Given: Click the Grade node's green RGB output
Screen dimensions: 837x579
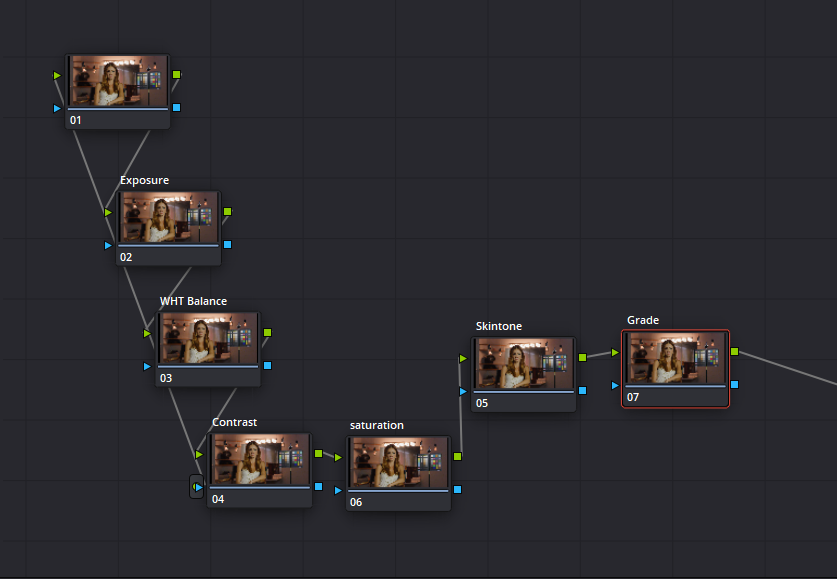Looking at the screenshot, I should (735, 352).
